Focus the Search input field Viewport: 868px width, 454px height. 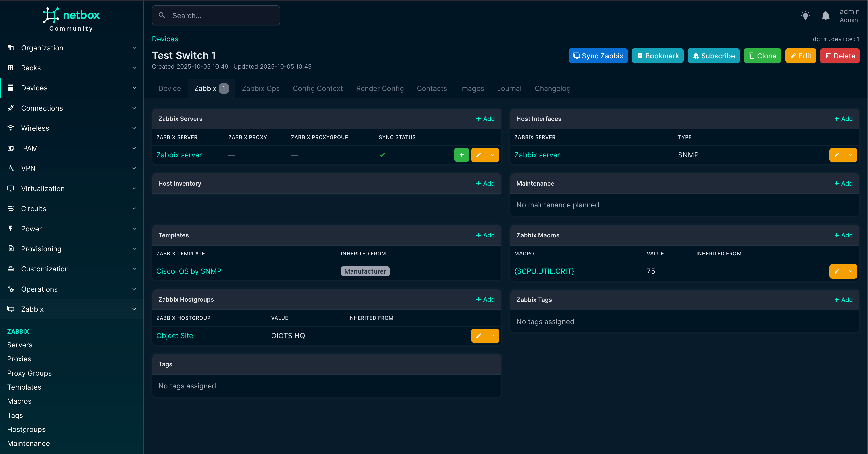216,16
